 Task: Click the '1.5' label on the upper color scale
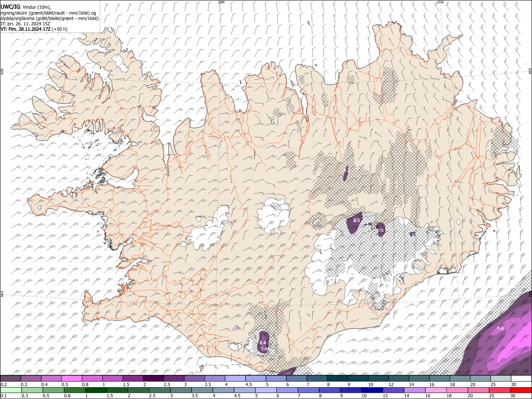[x=126, y=384]
